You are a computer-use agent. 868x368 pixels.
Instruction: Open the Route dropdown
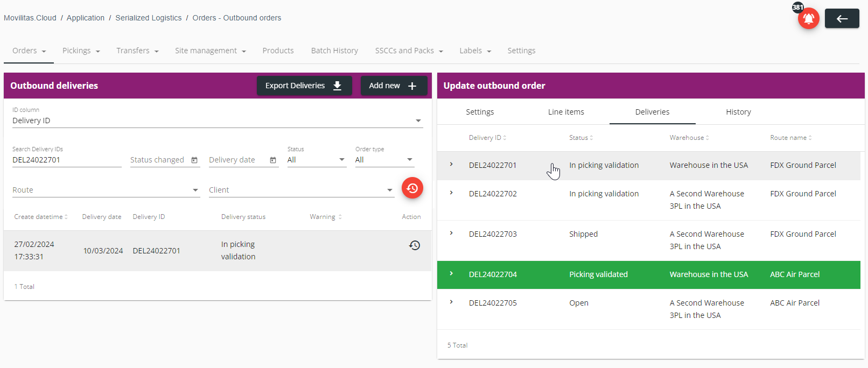pos(106,190)
